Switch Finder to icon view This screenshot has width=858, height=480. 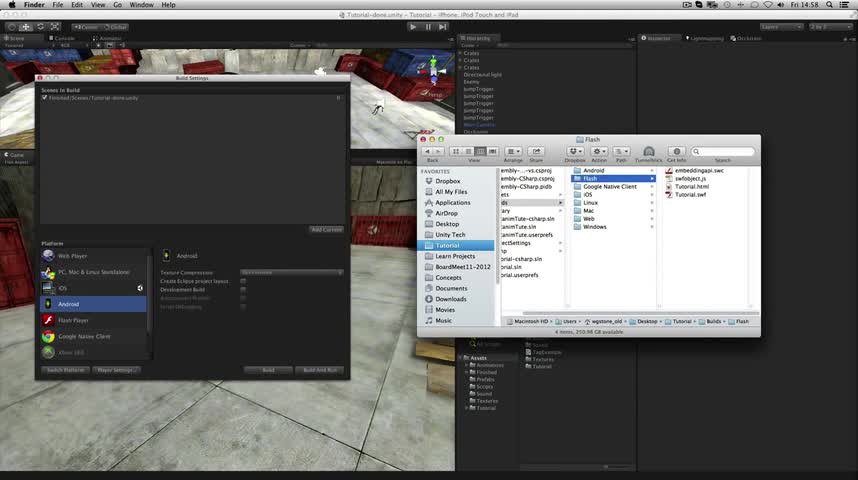(x=456, y=152)
